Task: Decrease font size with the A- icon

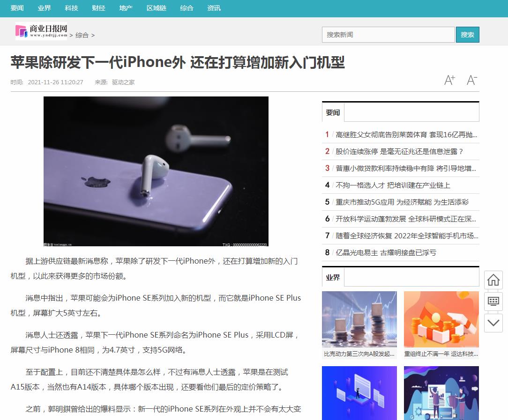Action: [472, 80]
